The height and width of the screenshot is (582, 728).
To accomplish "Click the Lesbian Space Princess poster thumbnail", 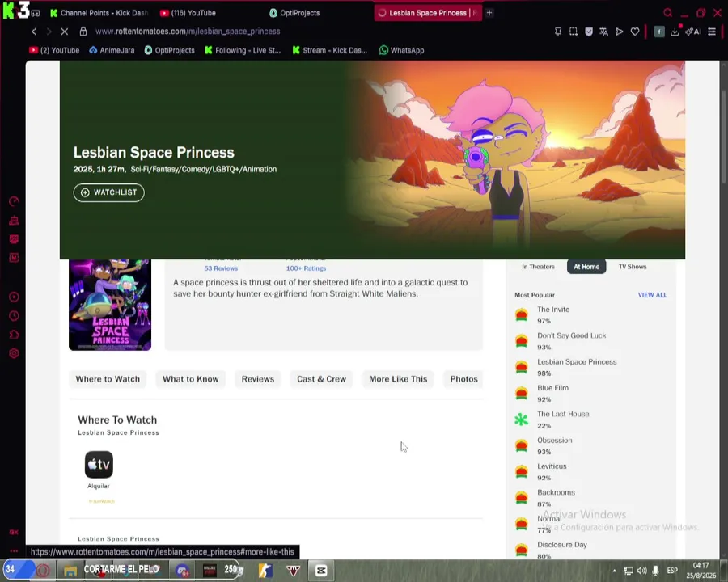I will click(x=110, y=305).
